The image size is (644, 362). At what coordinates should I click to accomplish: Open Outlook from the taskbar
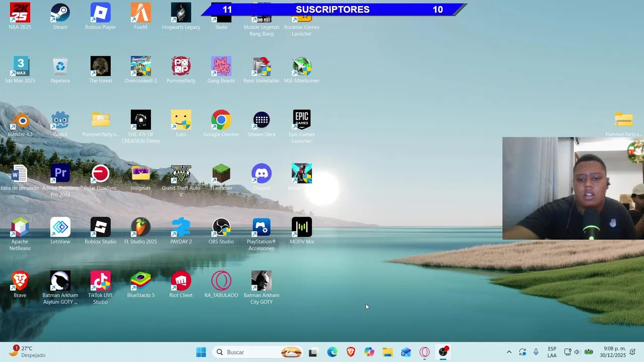pyautogui.click(x=406, y=352)
